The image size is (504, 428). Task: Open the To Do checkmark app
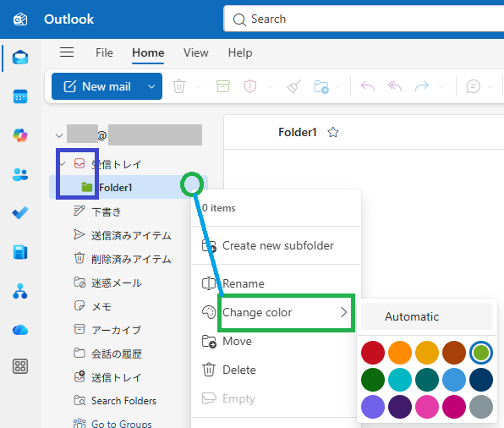point(20,213)
